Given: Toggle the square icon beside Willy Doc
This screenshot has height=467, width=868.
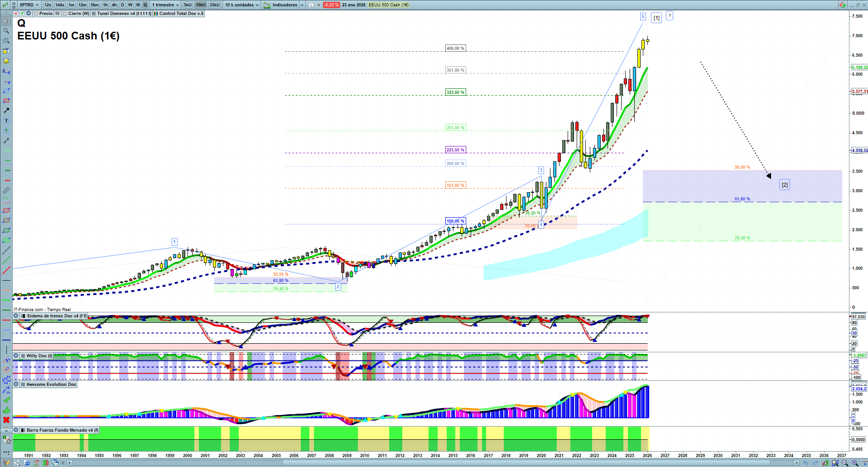Looking at the screenshot, I should click(x=23, y=356).
